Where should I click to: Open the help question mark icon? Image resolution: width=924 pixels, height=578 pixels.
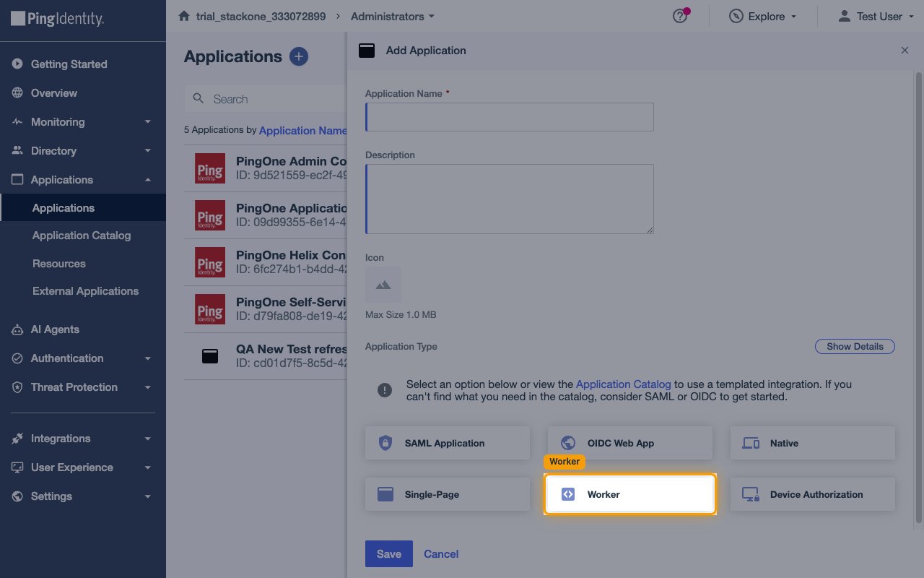pos(680,16)
